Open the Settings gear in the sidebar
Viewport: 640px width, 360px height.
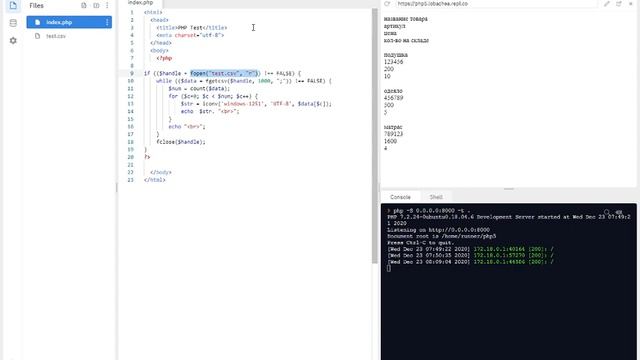tap(13, 40)
